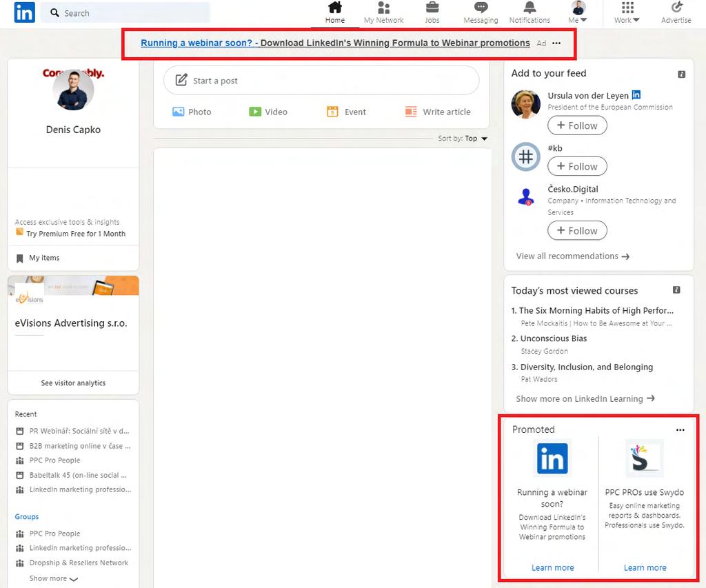The width and height of the screenshot is (706, 588).
Task: Click the LinkedIn logo
Action: 24,12
